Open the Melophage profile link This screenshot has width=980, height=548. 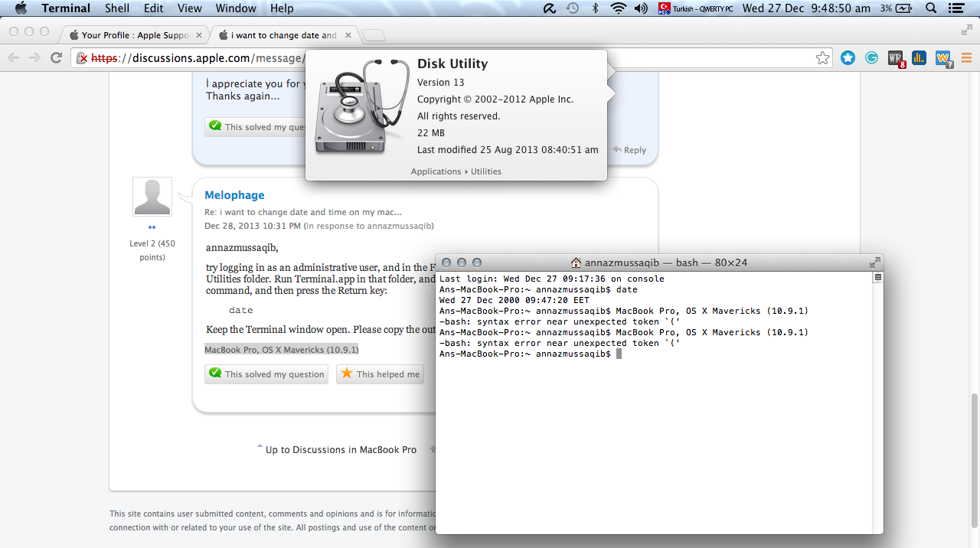(x=234, y=195)
